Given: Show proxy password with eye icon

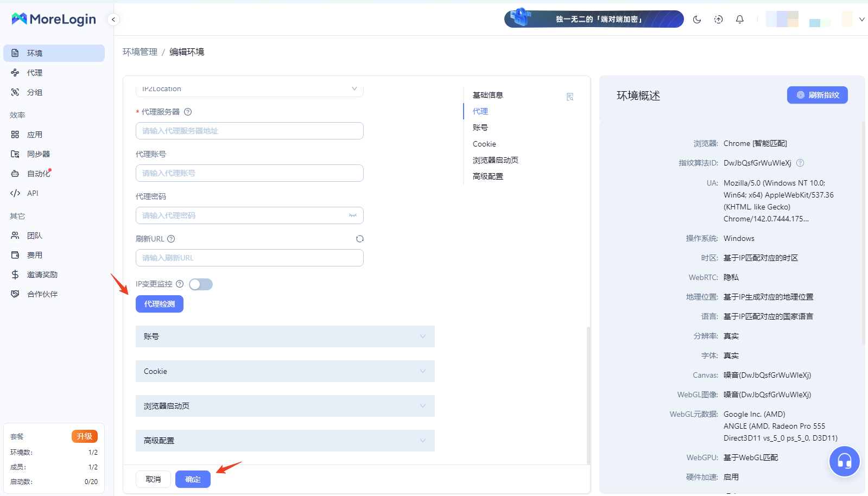Looking at the screenshot, I should click(353, 215).
